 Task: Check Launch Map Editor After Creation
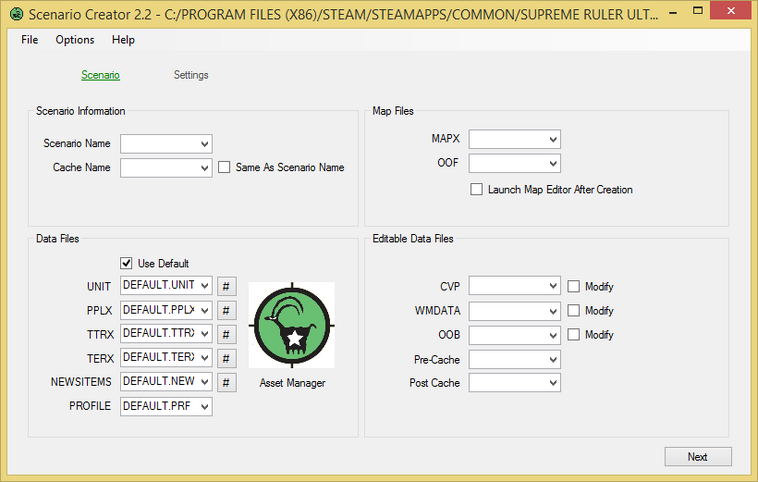click(476, 189)
